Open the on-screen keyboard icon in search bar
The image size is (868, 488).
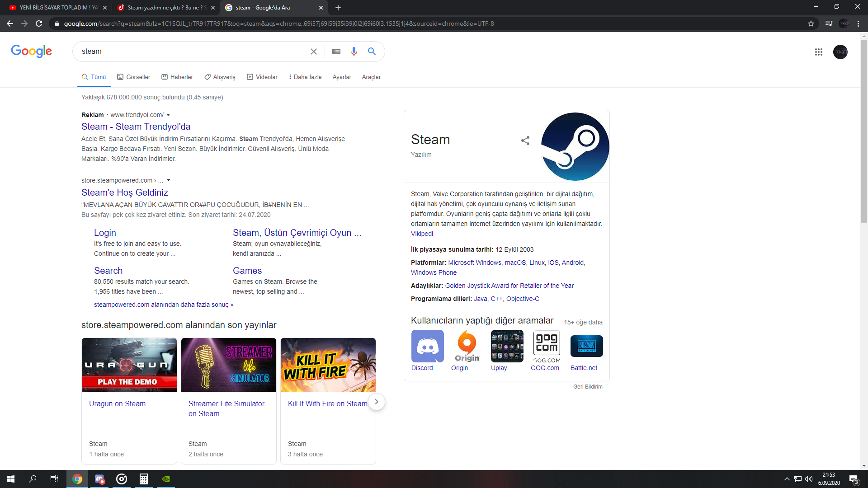click(x=336, y=52)
